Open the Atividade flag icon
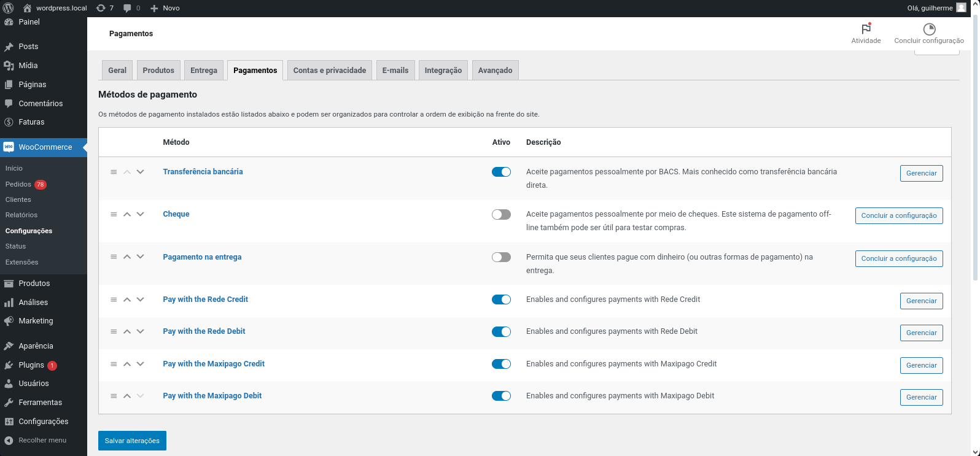 (x=866, y=29)
